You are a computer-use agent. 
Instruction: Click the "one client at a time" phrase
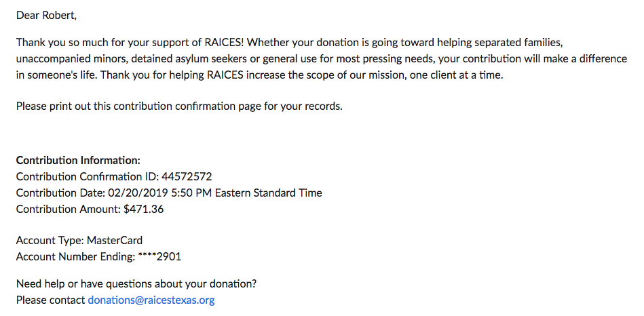coord(456,76)
